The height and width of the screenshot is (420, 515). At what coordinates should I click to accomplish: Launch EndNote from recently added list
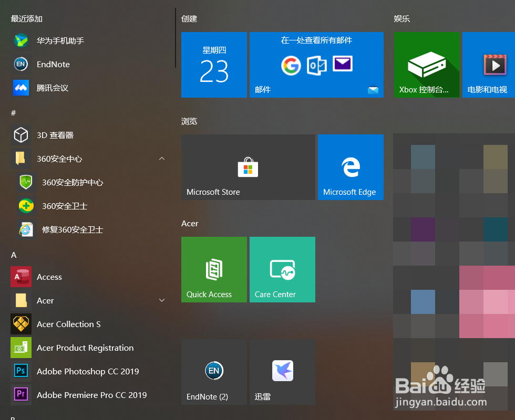(21, 64)
